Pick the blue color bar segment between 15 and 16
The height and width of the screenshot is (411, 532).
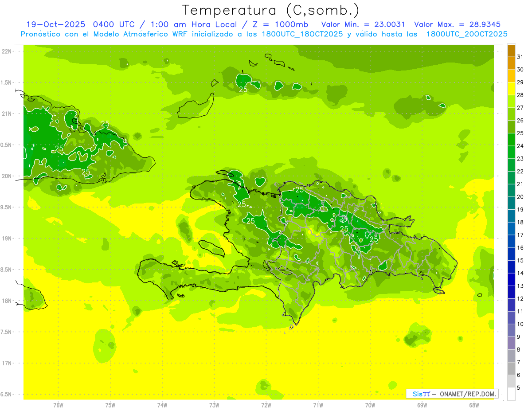tap(511, 254)
